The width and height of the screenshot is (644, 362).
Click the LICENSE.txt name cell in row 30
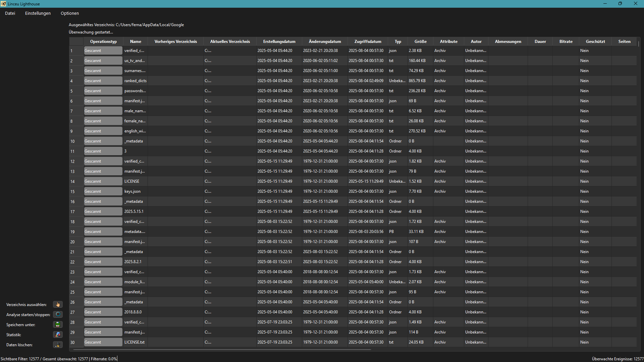135,342
